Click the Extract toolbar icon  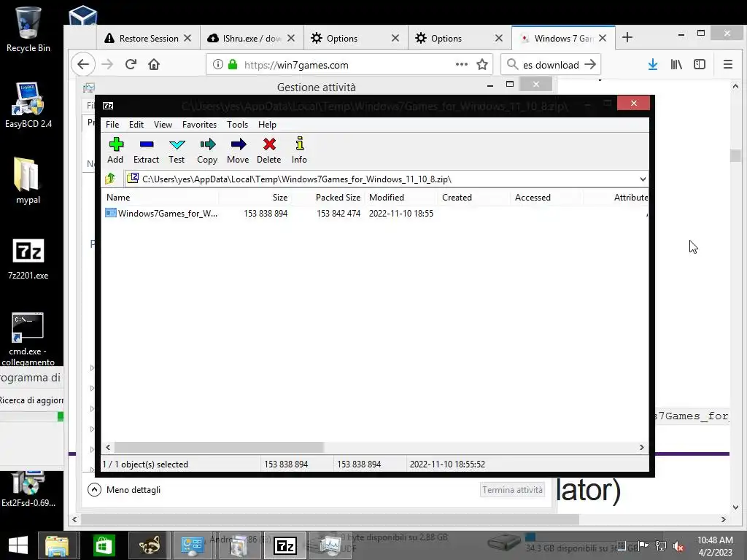click(146, 150)
